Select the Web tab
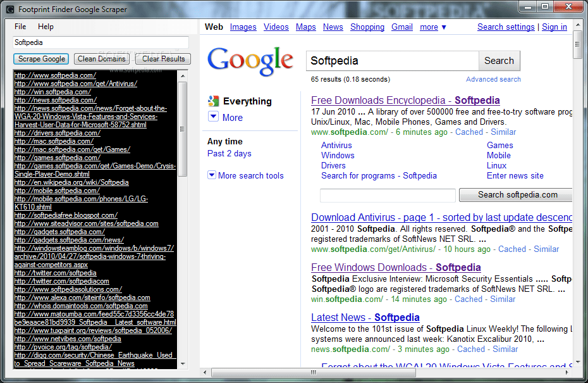 click(x=214, y=27)
